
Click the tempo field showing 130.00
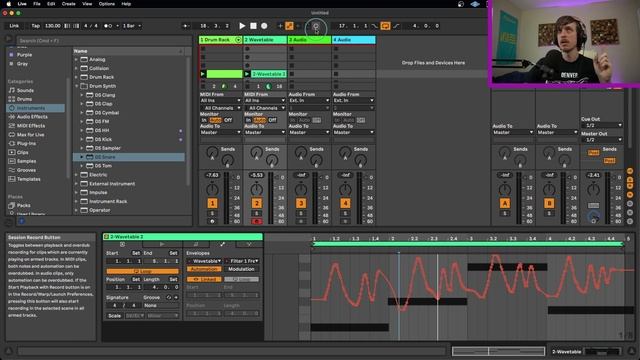pyautogui.click(x=52, y=26)
